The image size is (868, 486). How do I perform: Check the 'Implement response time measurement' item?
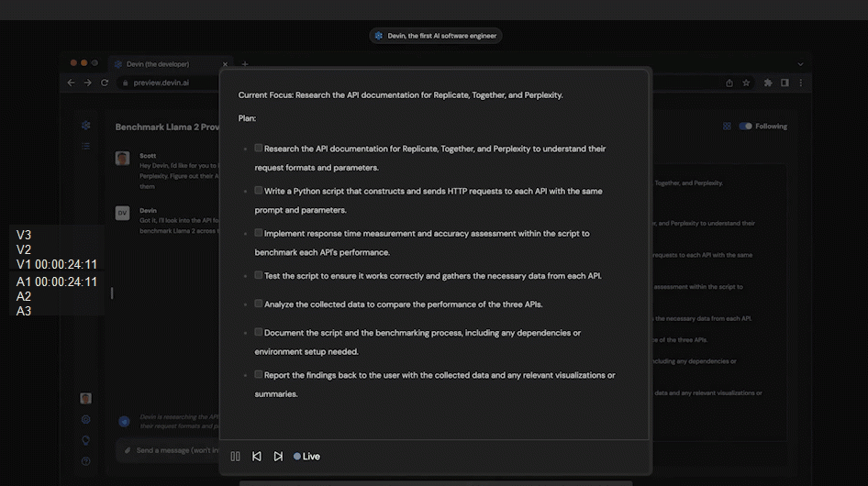(259, 233)
